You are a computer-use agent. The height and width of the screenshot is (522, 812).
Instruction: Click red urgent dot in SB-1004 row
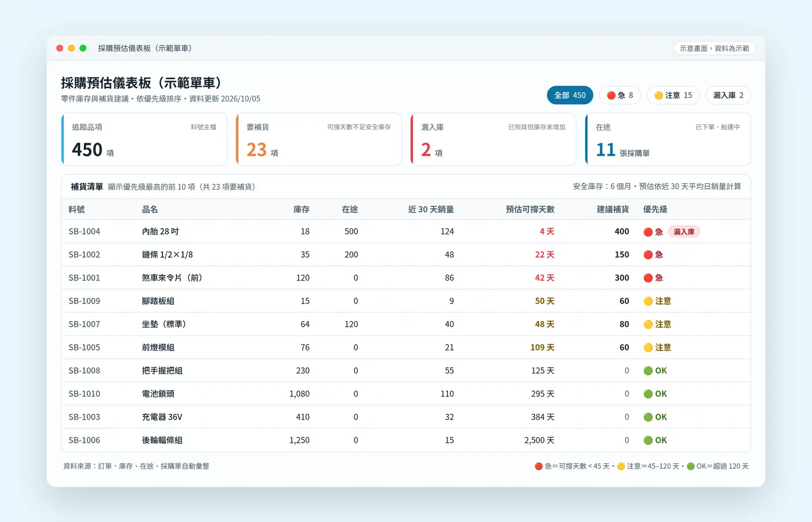pyautogui.click(x=648, y=232)
